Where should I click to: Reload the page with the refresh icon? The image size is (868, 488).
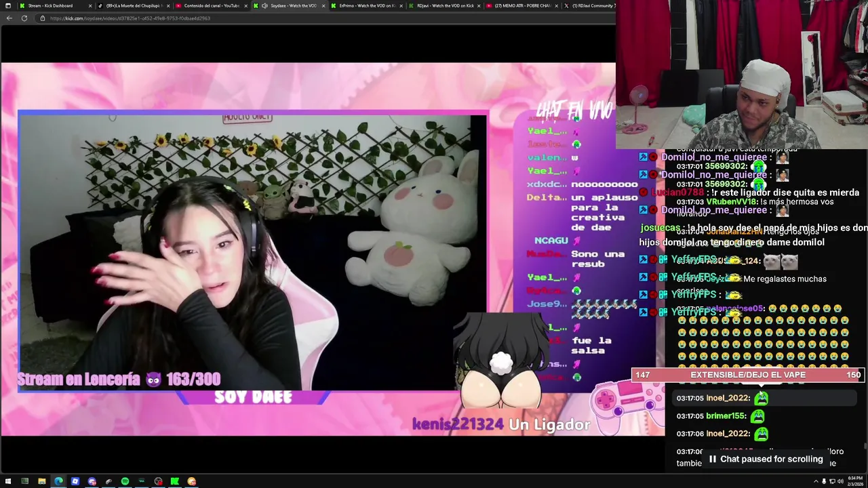[x=24, y=18]
